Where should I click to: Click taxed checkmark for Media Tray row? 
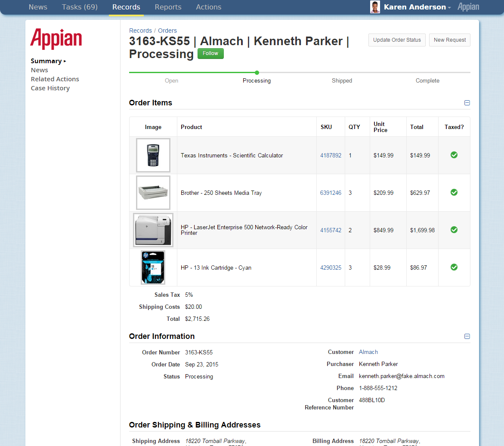[454, 192]
